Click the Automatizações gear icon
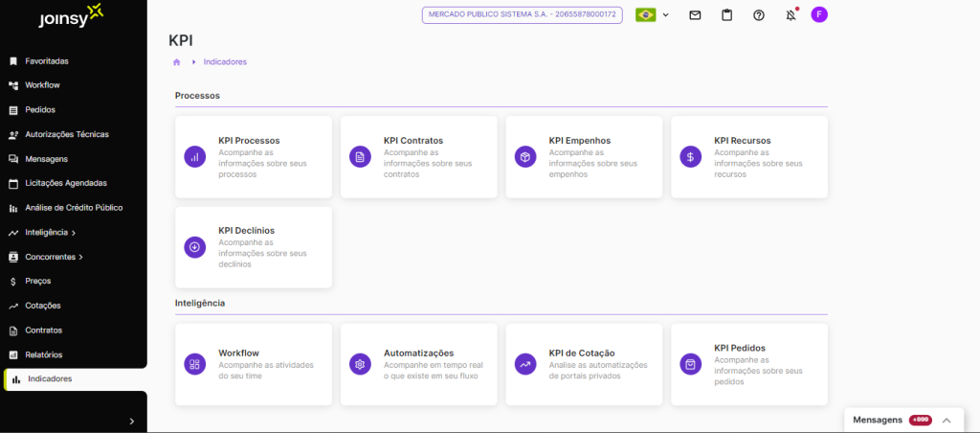Image resolution: width=980 pixels, height=433 pixels. click(360, 364)
